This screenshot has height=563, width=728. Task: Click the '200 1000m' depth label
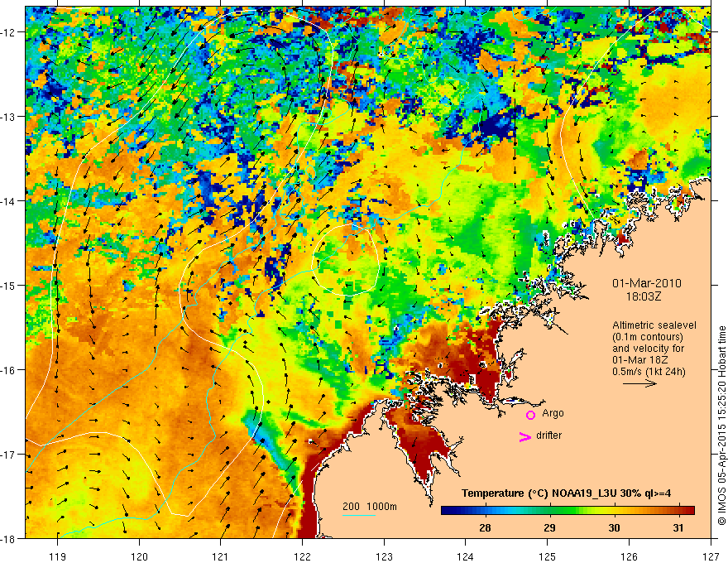(370, 507)
